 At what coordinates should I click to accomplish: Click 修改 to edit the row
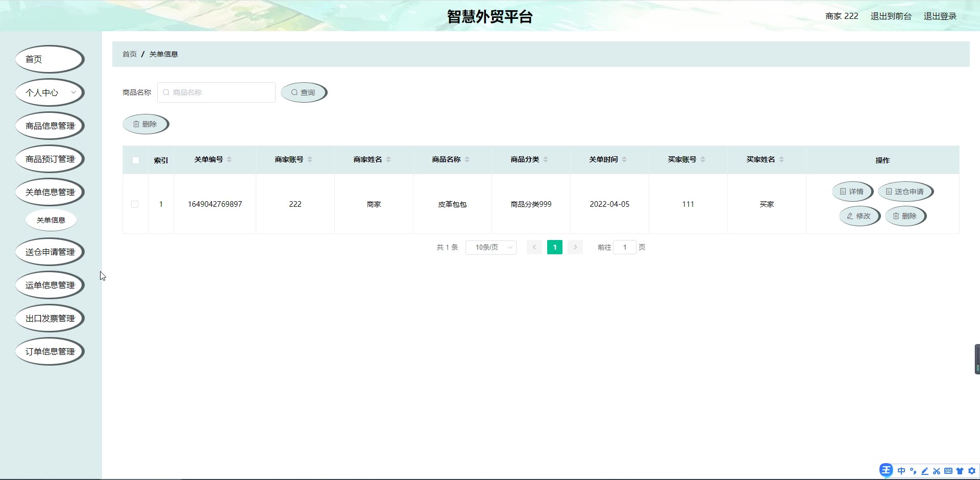[860, 216]
